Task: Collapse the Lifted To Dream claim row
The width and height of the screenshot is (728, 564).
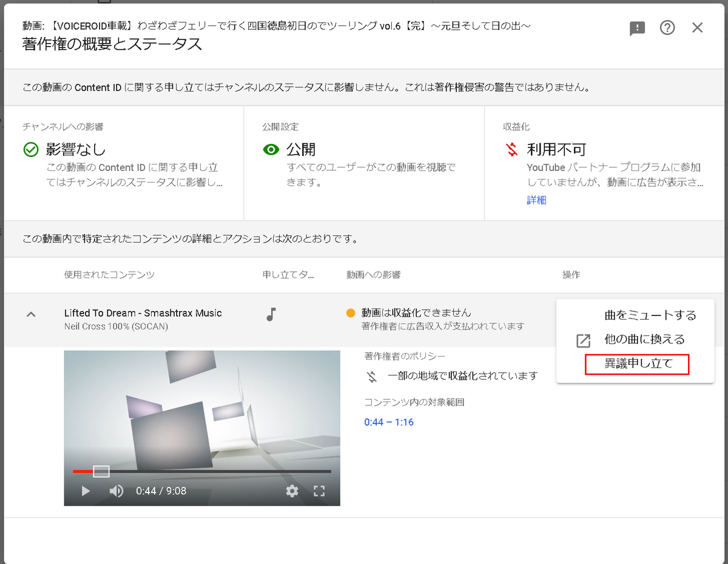Action: [32, 314]
